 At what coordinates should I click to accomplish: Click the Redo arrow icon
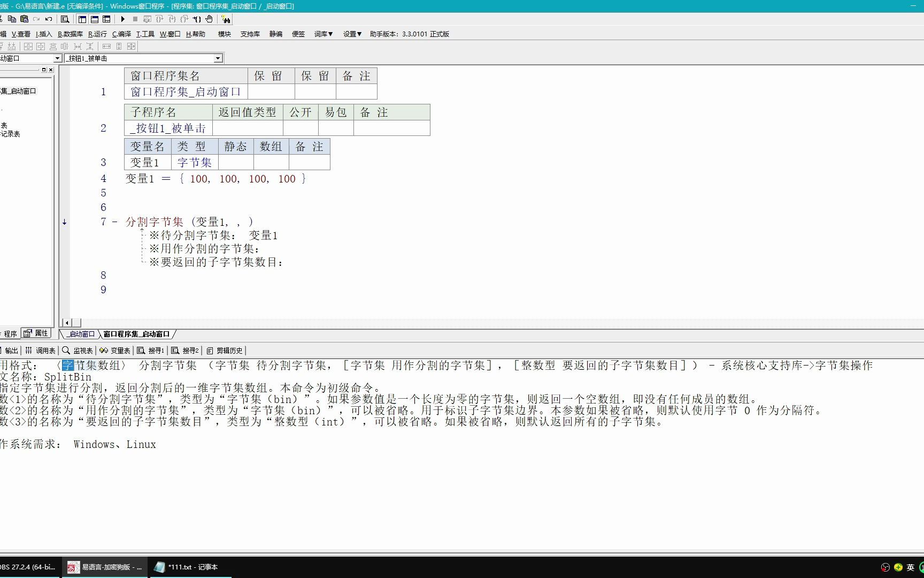36,19
